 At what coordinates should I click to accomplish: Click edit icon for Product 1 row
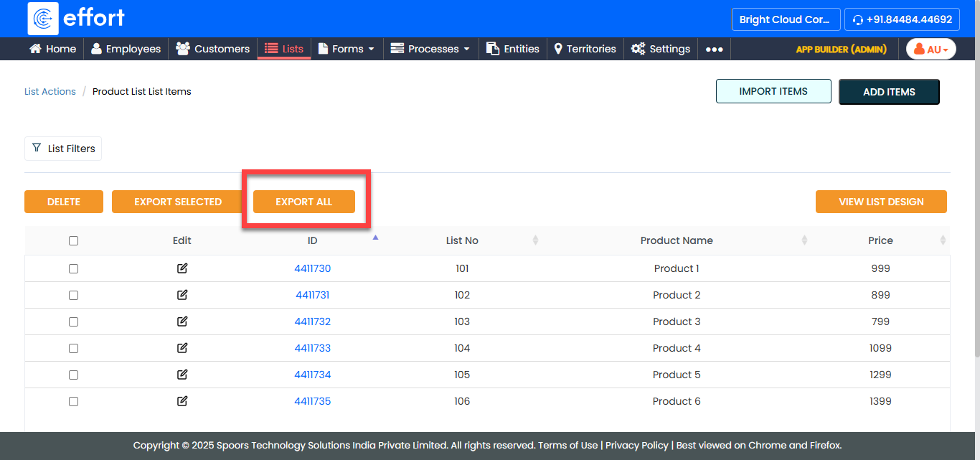(x=182, y=268)
